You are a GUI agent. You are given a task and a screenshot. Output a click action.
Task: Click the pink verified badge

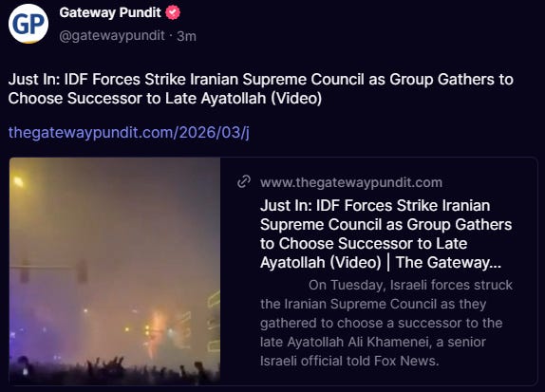point(173,13)
